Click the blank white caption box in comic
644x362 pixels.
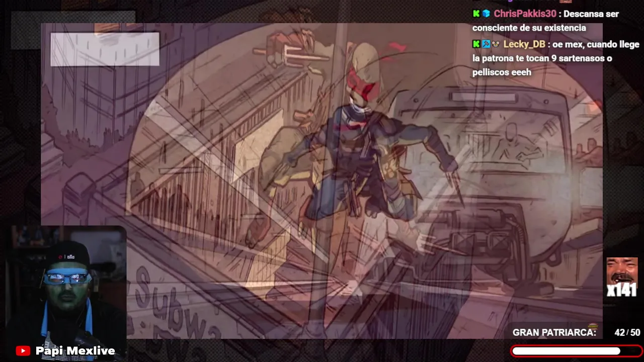point(105,49)
